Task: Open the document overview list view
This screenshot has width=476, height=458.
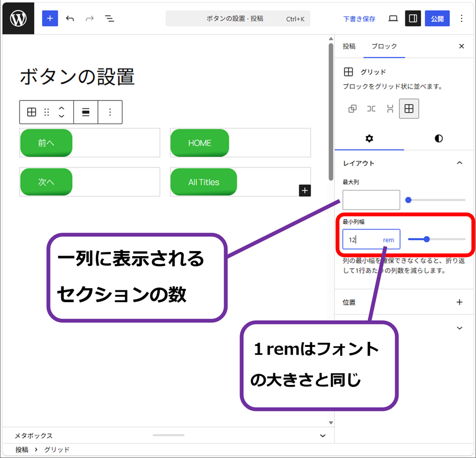Action: pos(109,18)
